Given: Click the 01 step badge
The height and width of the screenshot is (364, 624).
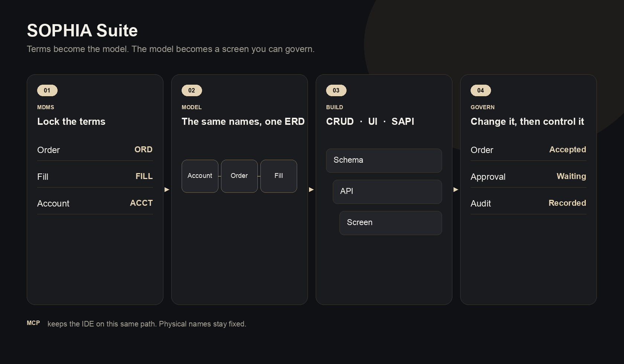Looking at the screenshot, I should pyautogui.click(x=47, y=90).
